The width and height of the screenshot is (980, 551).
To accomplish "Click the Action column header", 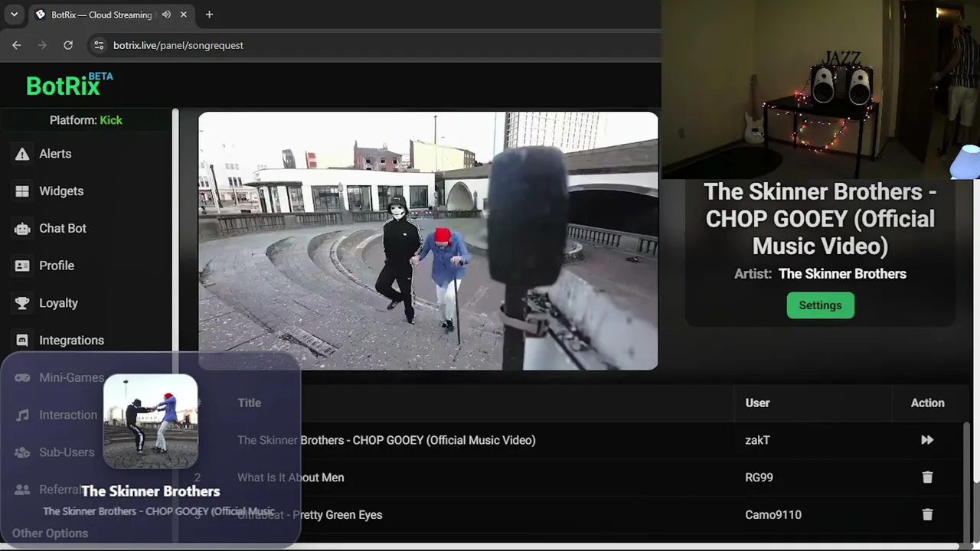I will pyautogui.click(x=927, y=403).
